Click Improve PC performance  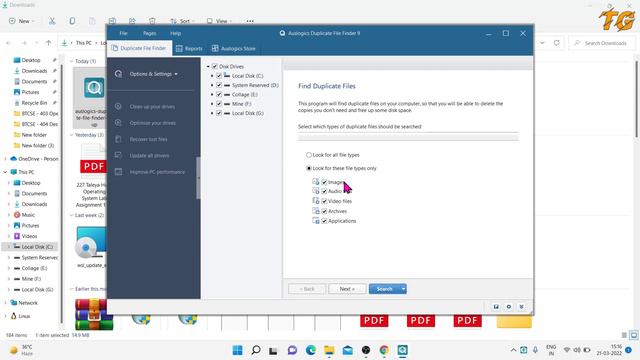(x=157, y=172)
